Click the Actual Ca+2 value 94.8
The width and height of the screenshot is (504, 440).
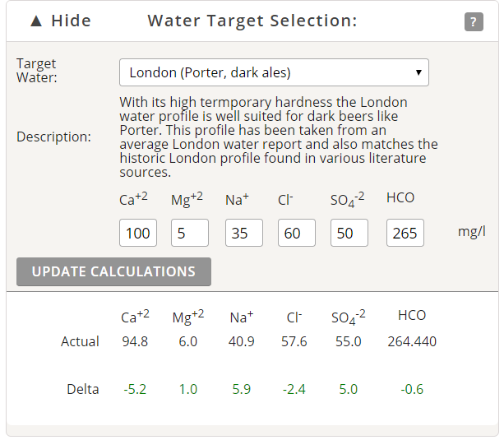pyautogui.click(x=135, y=341)
